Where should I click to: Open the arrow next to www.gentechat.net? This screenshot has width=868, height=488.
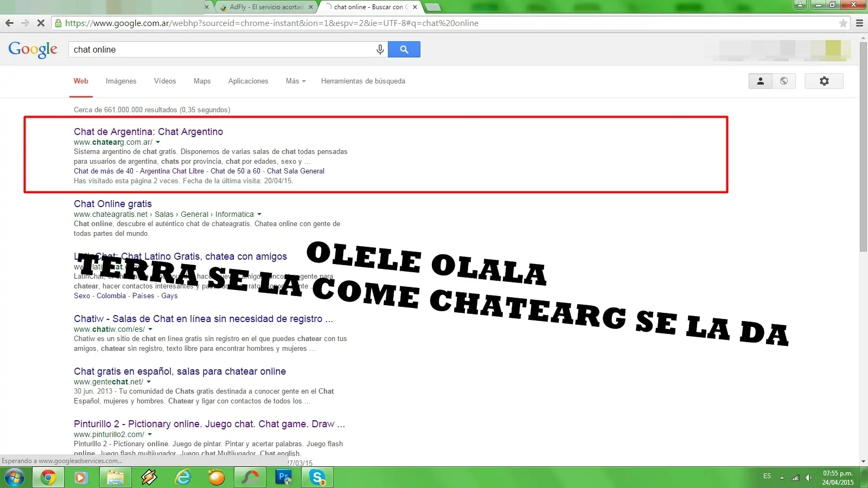click(x=149, y=382)
